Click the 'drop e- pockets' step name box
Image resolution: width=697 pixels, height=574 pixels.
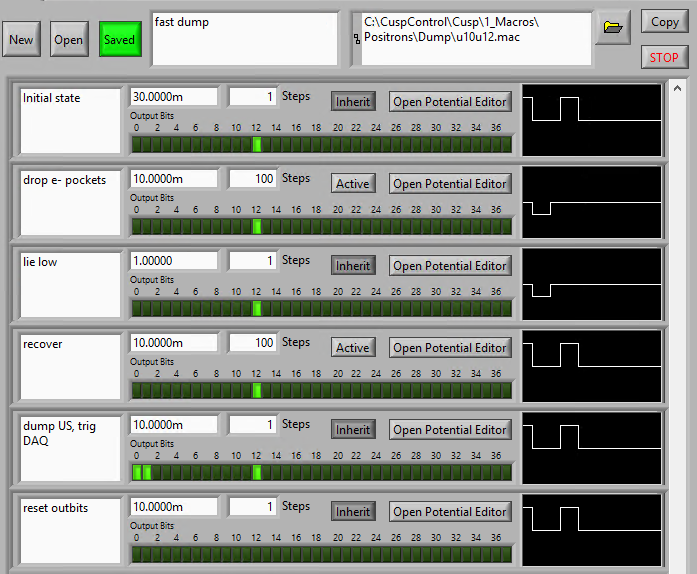70,203
